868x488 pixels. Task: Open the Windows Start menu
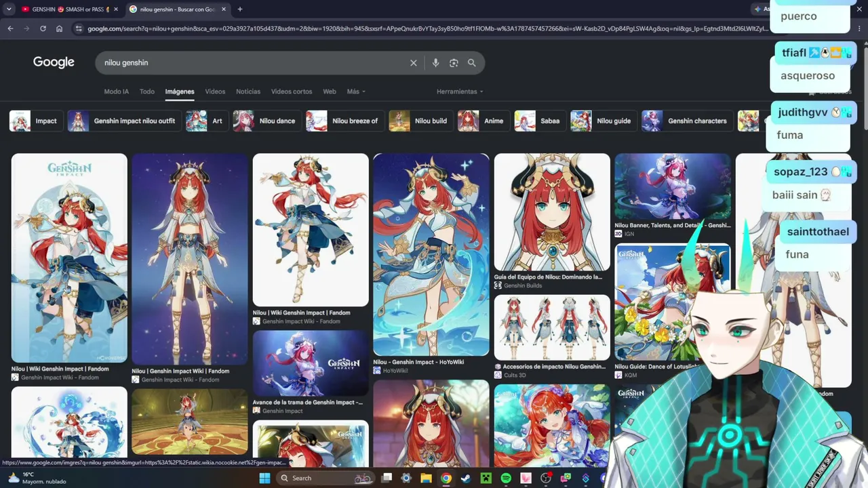(x=264, y=478)
